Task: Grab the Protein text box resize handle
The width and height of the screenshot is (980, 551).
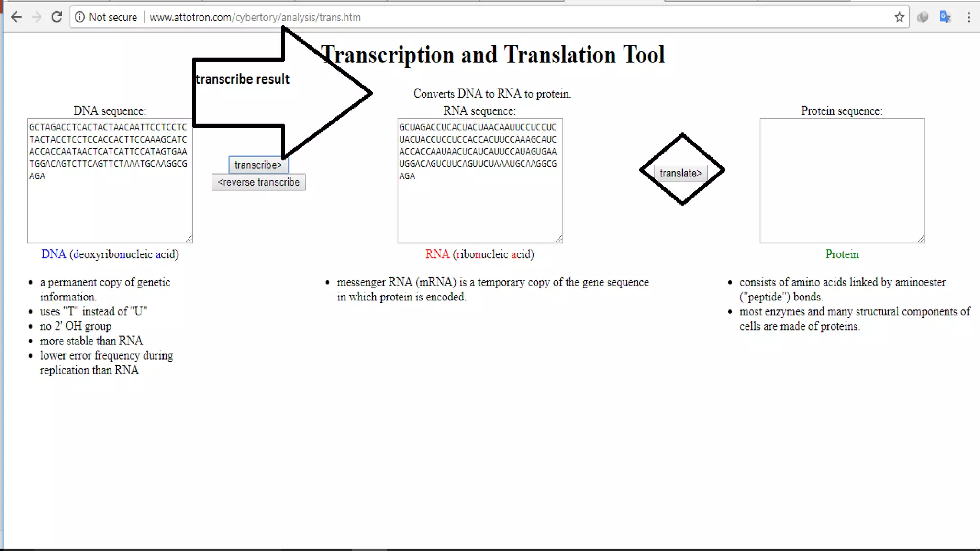Action: click(921, 239)
